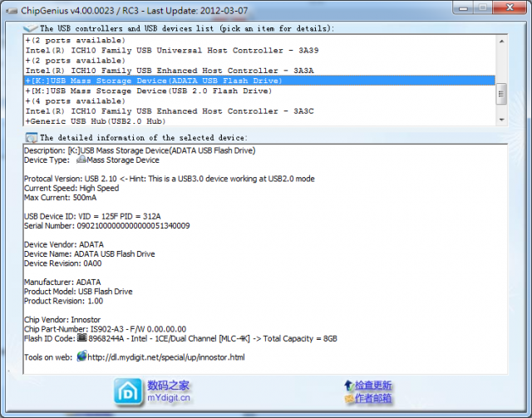Click the globe icon beside Tools on web
The width and height of the screenshot is (532, 418).
click(x=81, y=357)
